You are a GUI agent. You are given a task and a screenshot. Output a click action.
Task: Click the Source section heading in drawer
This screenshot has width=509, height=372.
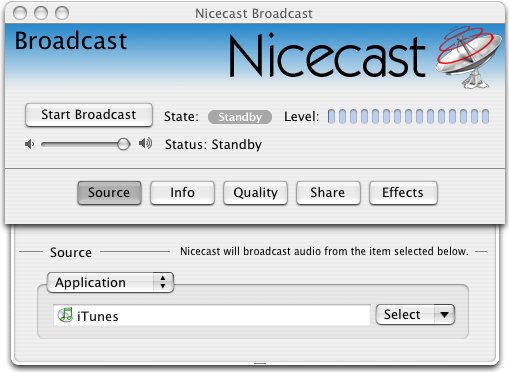(71, 252)
